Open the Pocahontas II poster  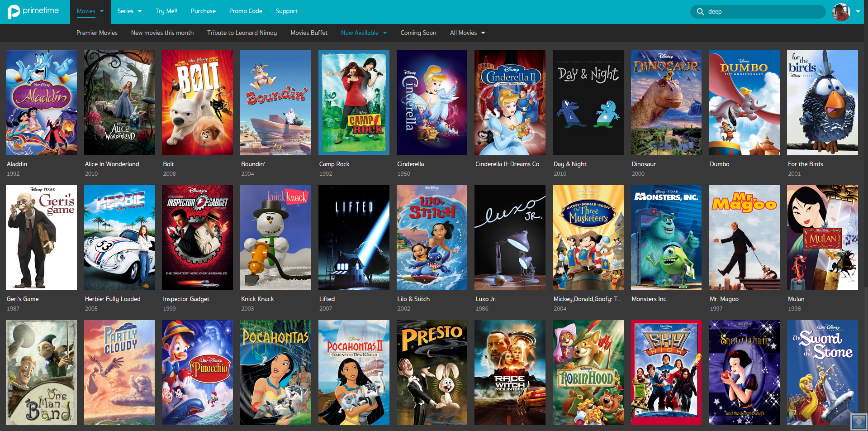coord(354,373)
